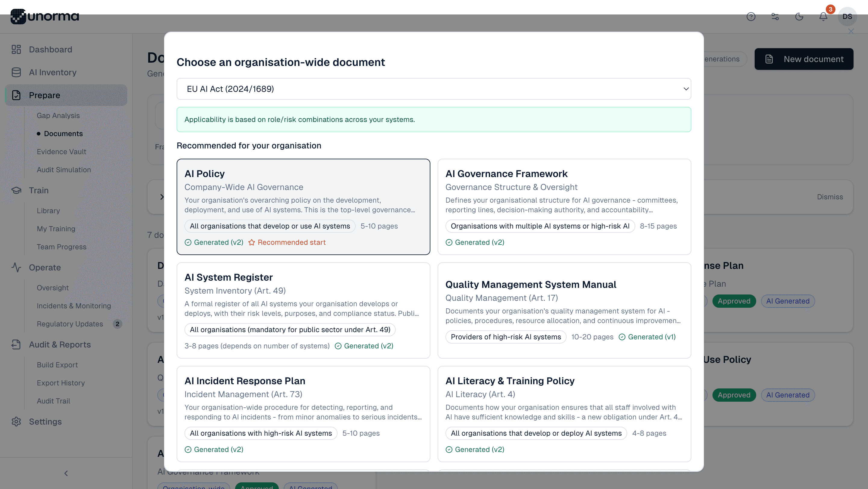Viewport: 868px width, 489px height.
Task: Select the AI Policy document card
Action: (303, 207)
